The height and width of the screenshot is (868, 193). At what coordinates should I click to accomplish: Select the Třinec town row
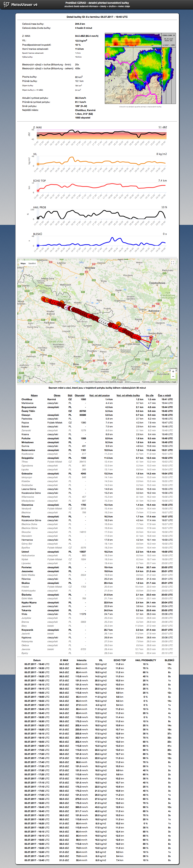[97, 462]
